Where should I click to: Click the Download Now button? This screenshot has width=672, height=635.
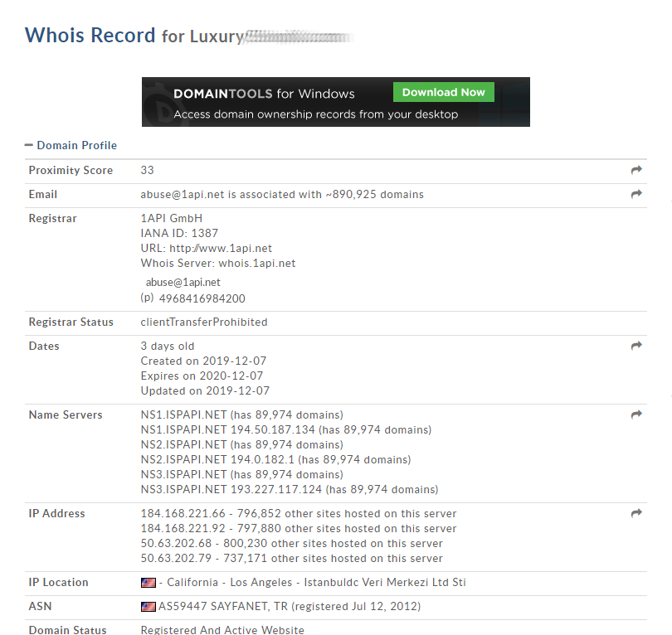coord(443,92)
